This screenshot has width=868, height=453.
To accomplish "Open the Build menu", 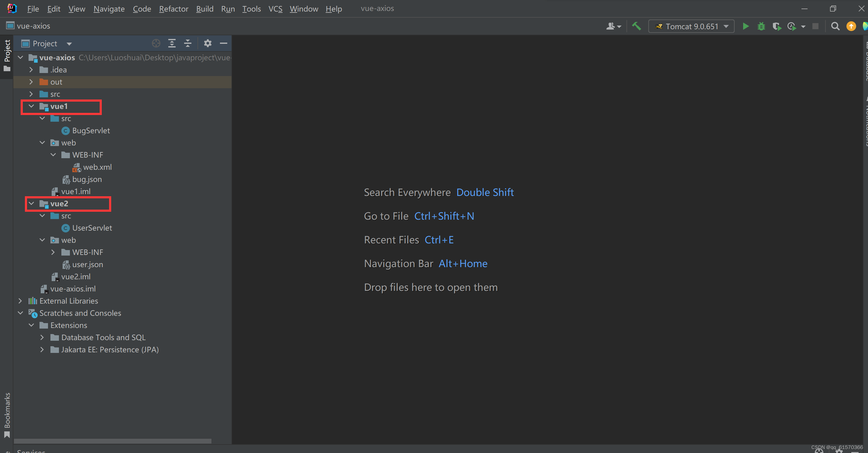I will click(x=204, y=9).
